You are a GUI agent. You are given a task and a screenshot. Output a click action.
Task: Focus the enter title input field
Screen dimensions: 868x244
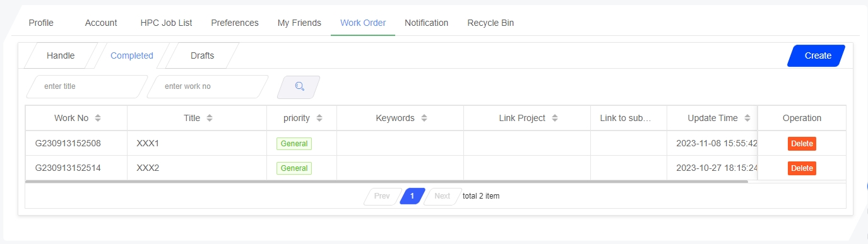click(x=86, y=86)
